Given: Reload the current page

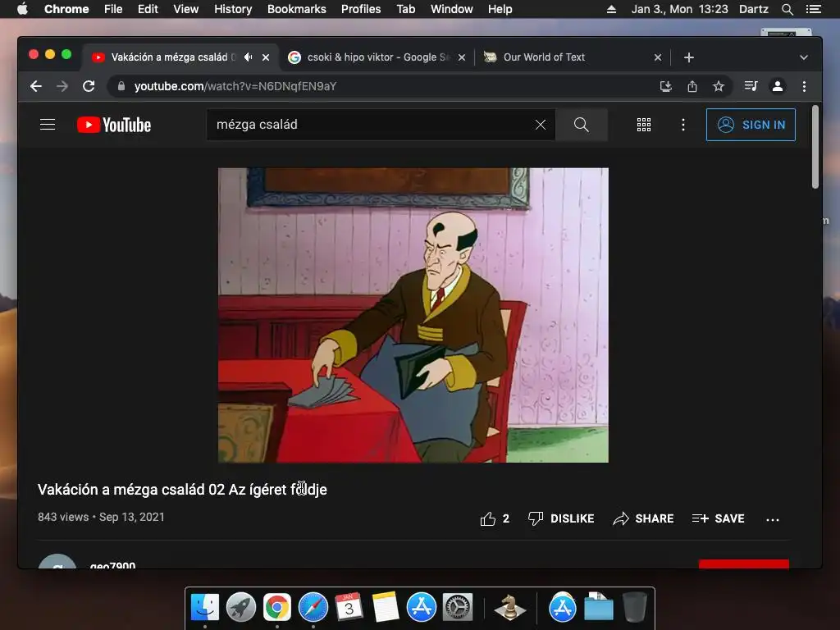Looking at the screenshot, I should (89, 86).
